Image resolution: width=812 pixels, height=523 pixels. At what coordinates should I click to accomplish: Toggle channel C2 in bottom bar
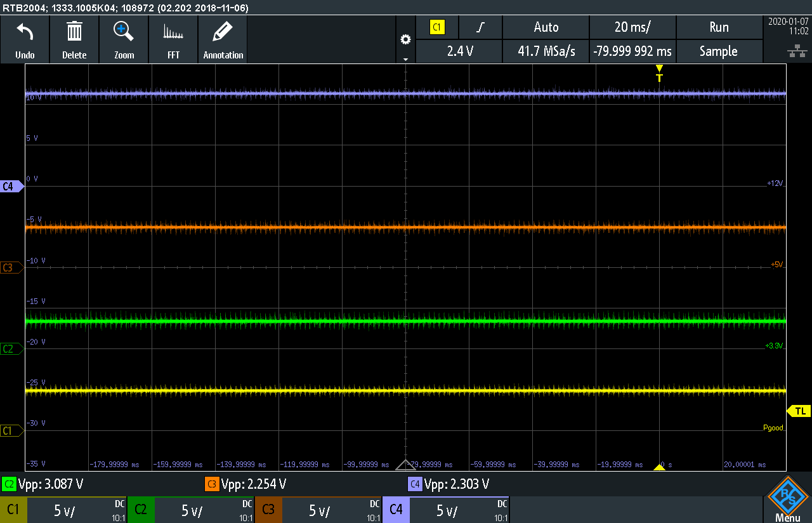(x=141, y=510)
